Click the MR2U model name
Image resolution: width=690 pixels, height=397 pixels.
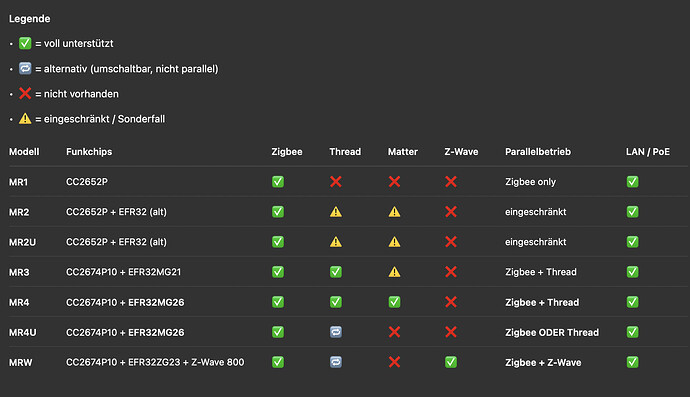(x=22, y=242)
